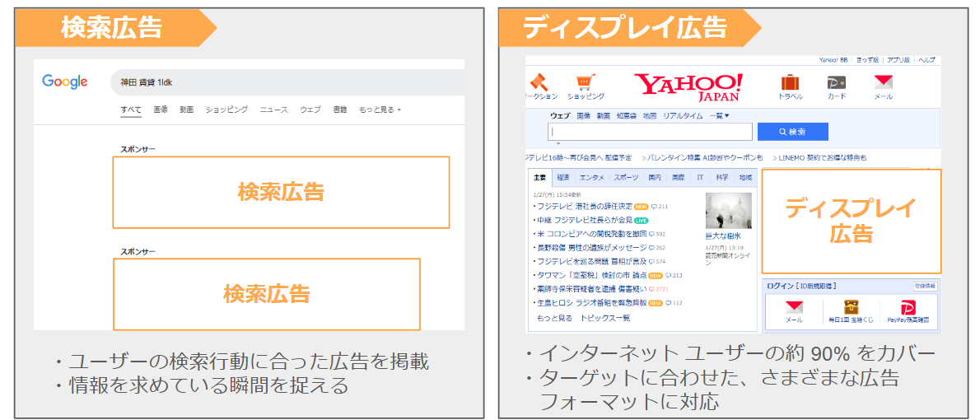Open the daily treasure lottery chest icon
The width and height of the screenshot is (980, 420).
click(x=852, y=307)
